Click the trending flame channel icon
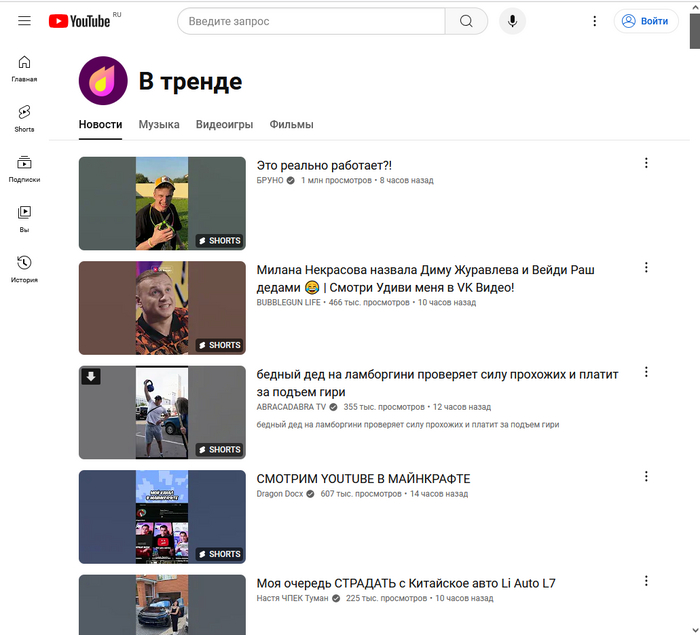This screenshot has width=700, height=635. click(103, 81)
